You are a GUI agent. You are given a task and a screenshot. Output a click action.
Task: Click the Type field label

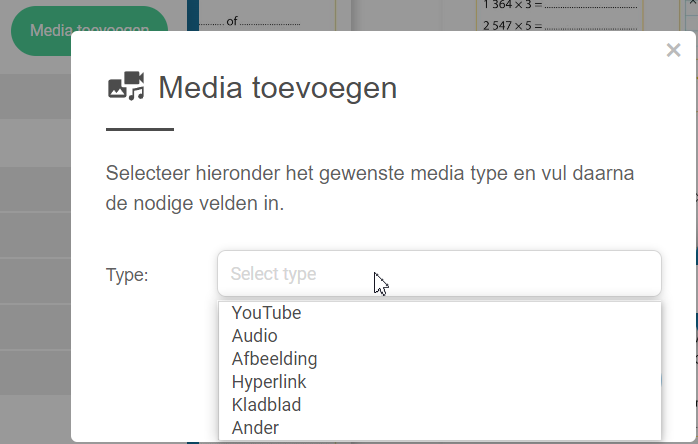[x=127, y=275]
